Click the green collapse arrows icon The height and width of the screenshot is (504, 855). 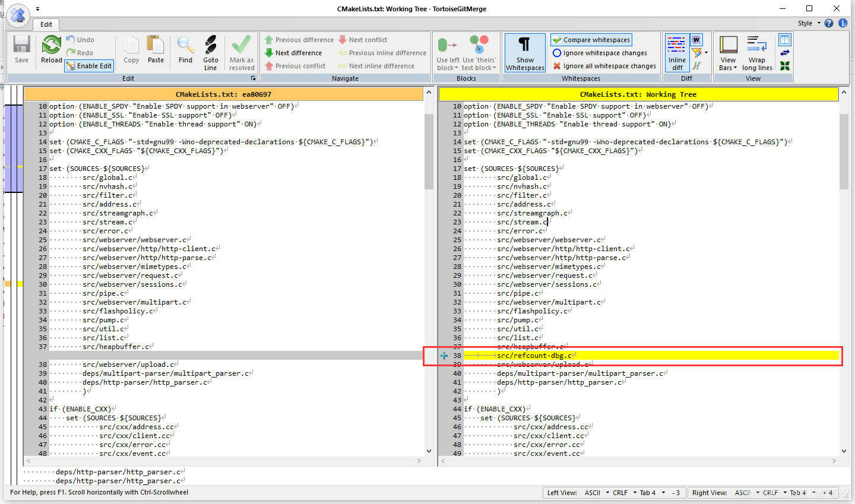tap(785, 66)
